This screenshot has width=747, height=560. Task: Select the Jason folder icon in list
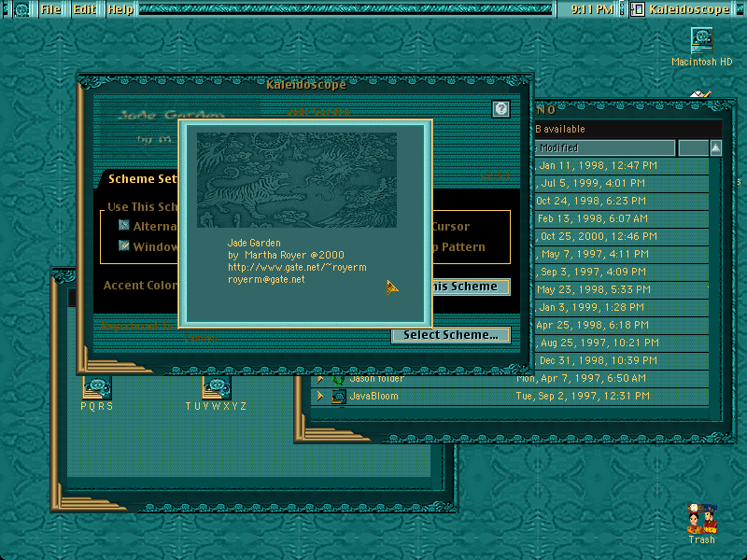coord(339,380)
